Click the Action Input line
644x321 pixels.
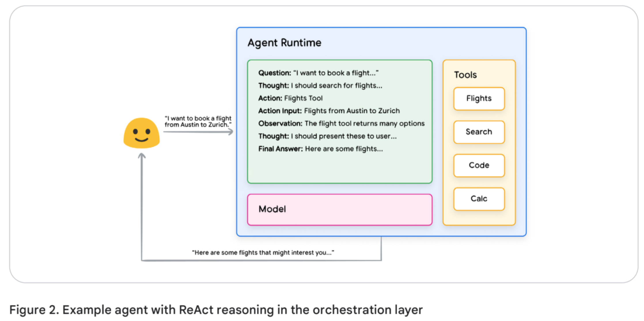click(329, 111)
